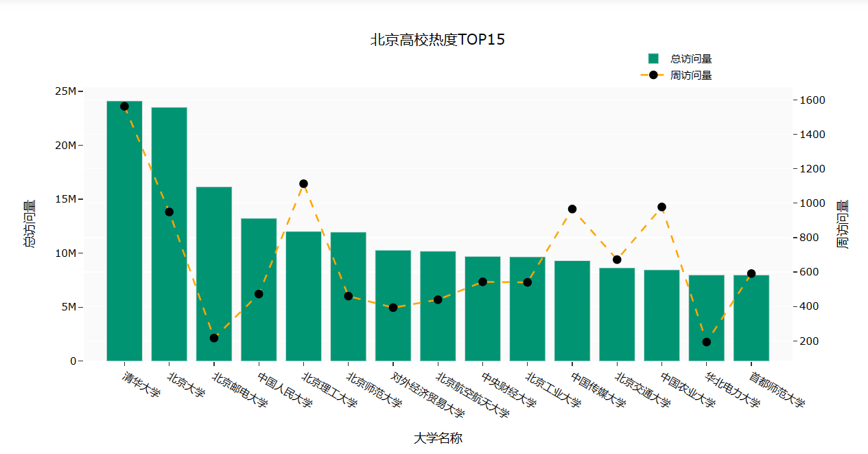Click the left axis tick 15M
Screen dimensions: 868x454
(x=66, y=199)
